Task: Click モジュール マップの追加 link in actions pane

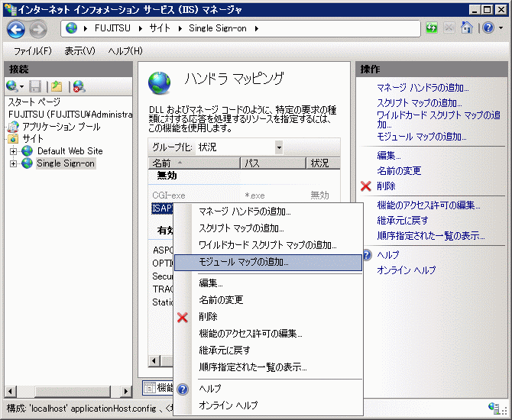Action: pos(422,137)
